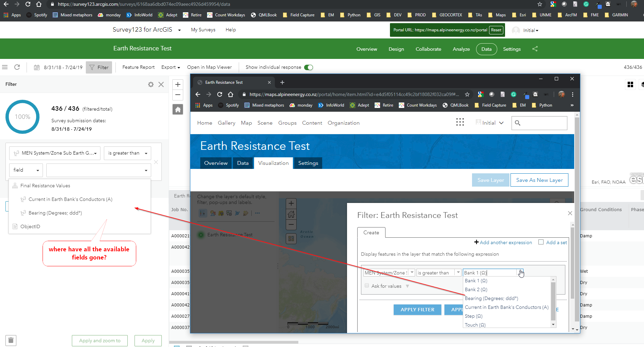
Task: Bookmark the Survey123 page with the star
Action: pyautogui.click(x=540, y=4)
